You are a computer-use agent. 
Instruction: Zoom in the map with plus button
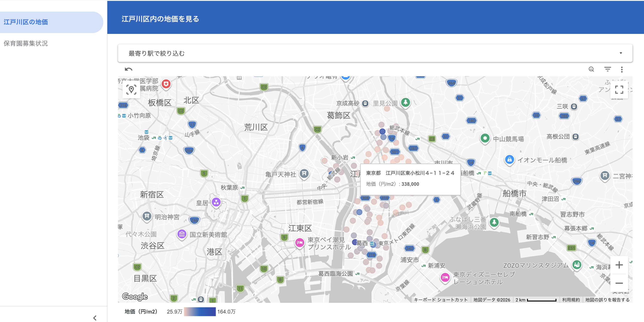619,265
